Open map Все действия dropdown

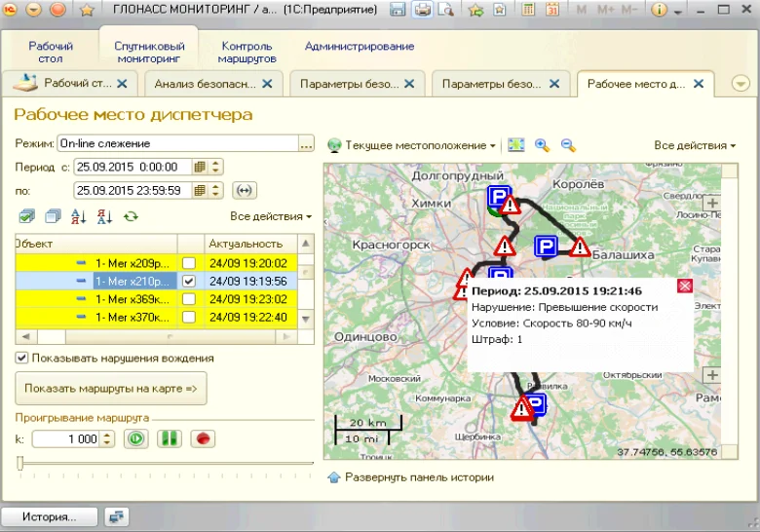[695, 145]
